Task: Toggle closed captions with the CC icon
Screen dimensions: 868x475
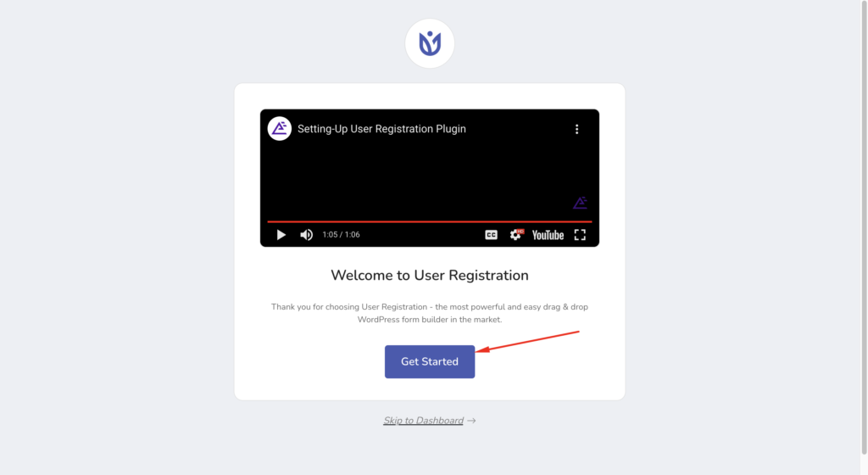Action: pos(491,235)
